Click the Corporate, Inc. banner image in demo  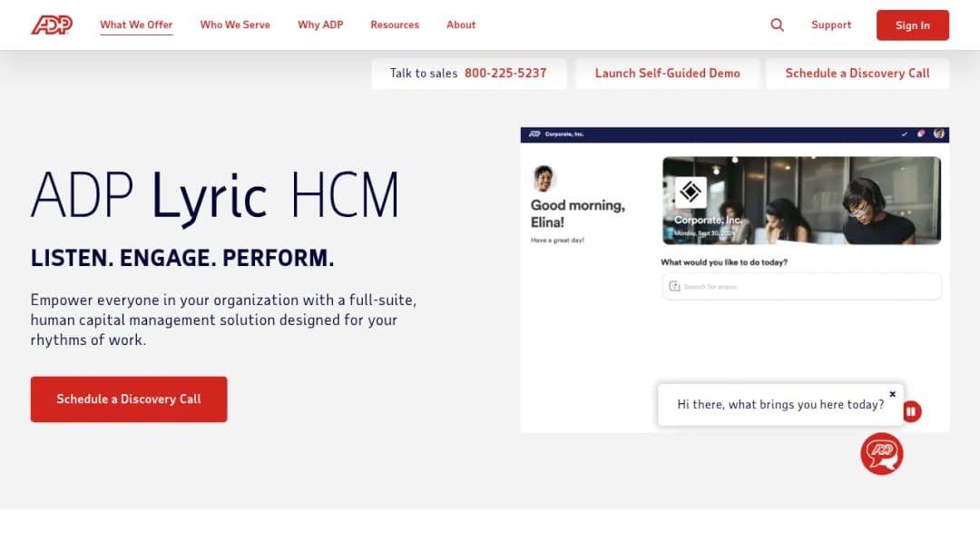[x=801, y=200]
